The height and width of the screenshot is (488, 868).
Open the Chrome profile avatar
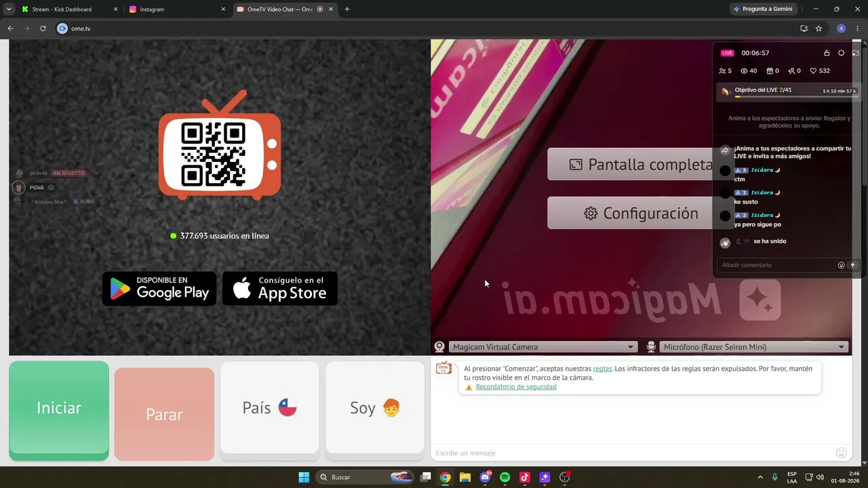[x=842, y=28]
